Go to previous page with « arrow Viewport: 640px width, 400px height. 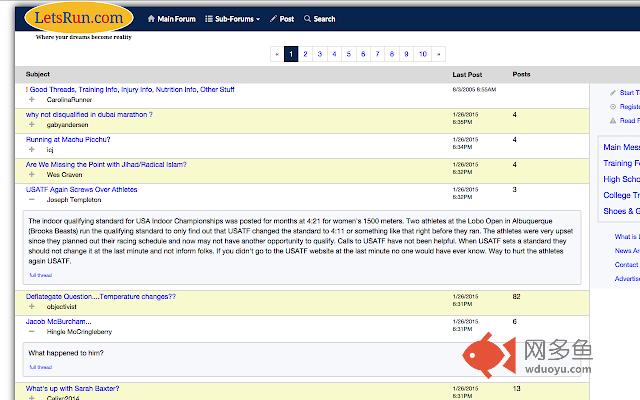(277, 54)
